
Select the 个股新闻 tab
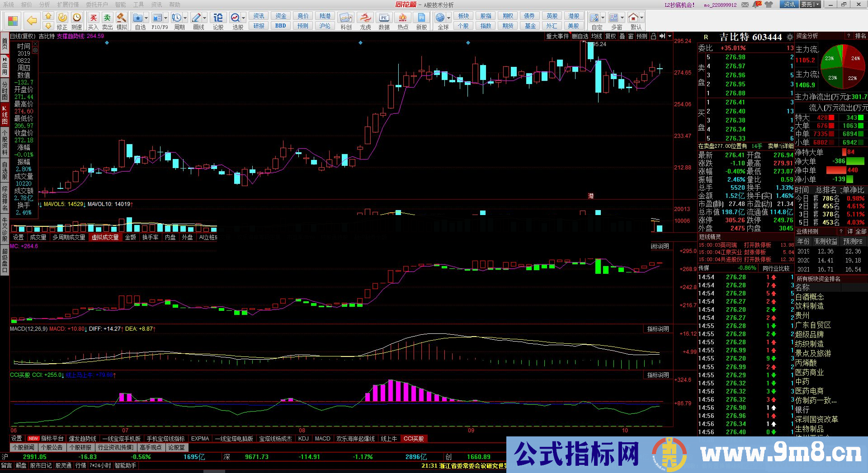[x=23, y=447]
